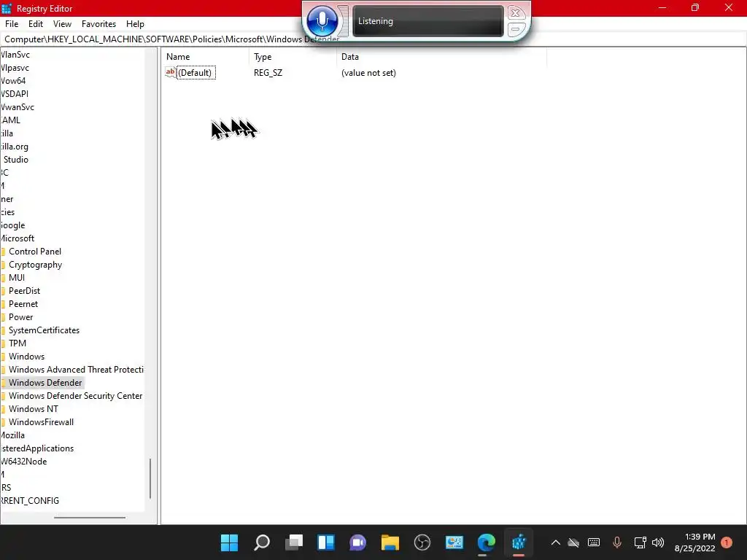Image resolution: width=747 pixels, height=560 pixels.
Task: Open the Windows Start menu
Action: tap(229, 542)
